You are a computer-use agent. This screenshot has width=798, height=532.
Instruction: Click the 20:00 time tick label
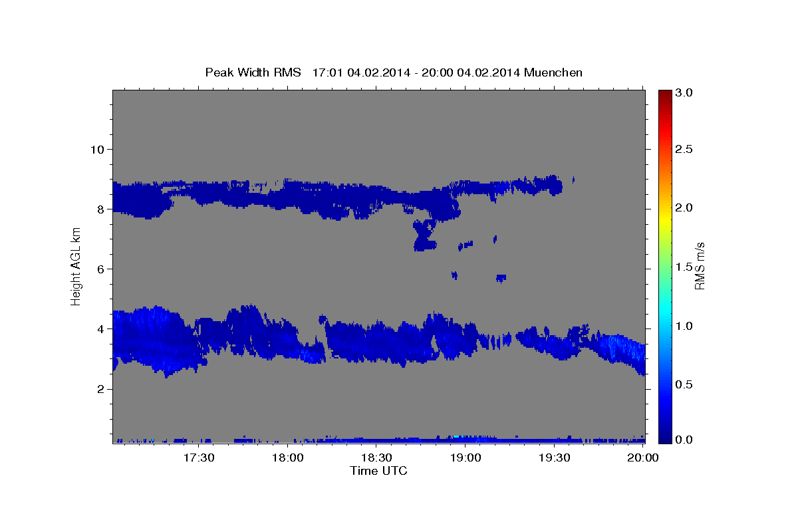pyautogui.click(x=642, y=458)
